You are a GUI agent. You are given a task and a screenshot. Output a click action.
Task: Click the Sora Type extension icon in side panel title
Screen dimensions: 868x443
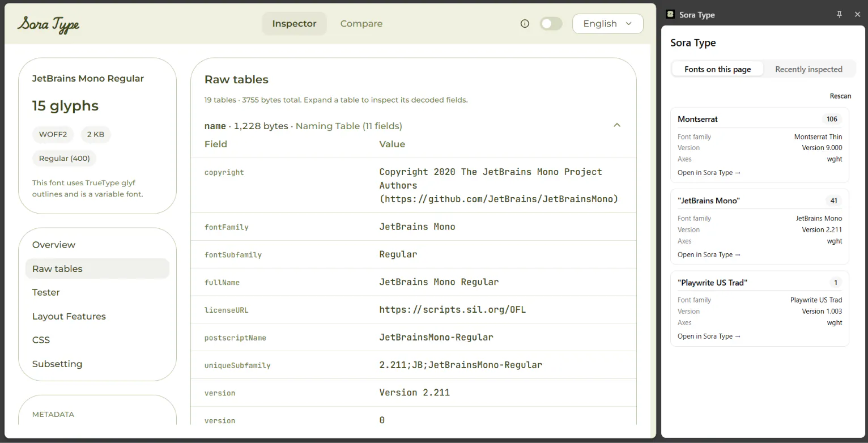point(670,15)
